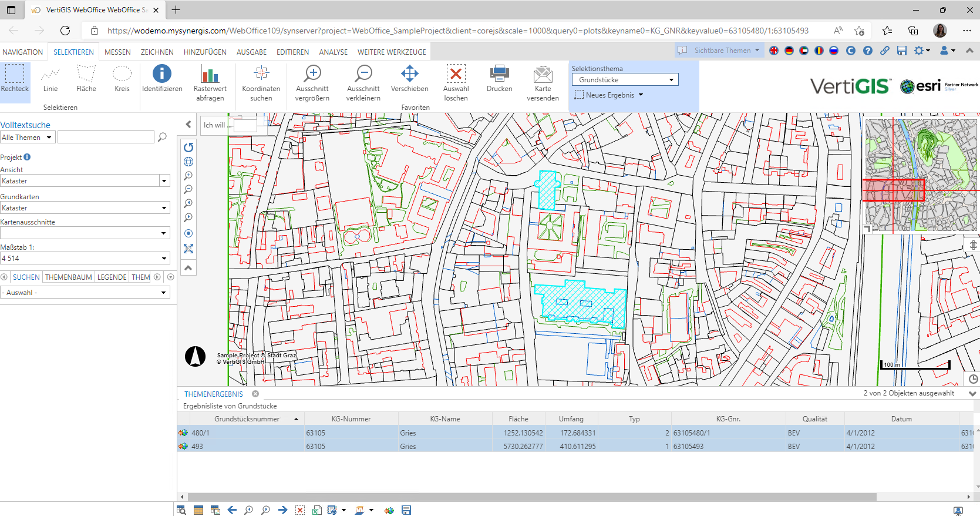Close the THEMENERGEBNIS results tab

coord(255,394)
